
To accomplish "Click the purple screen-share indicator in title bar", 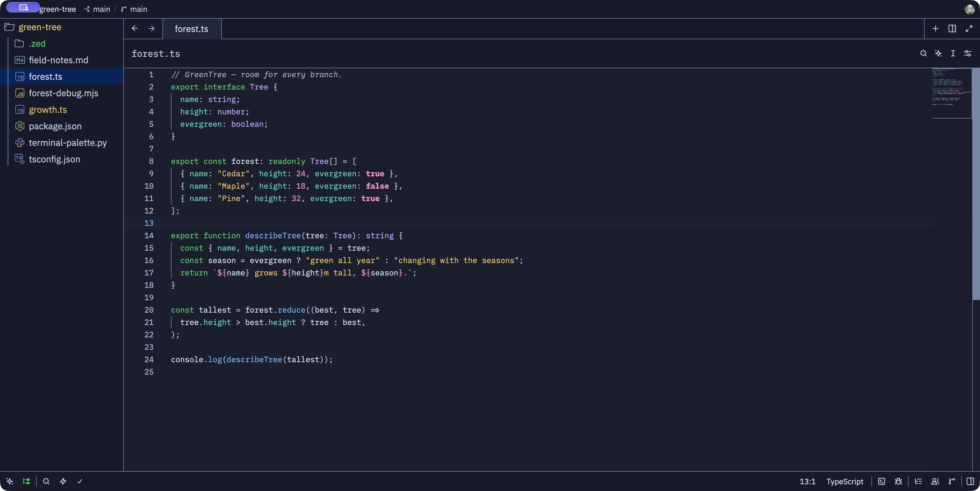I will coord(23,7).
